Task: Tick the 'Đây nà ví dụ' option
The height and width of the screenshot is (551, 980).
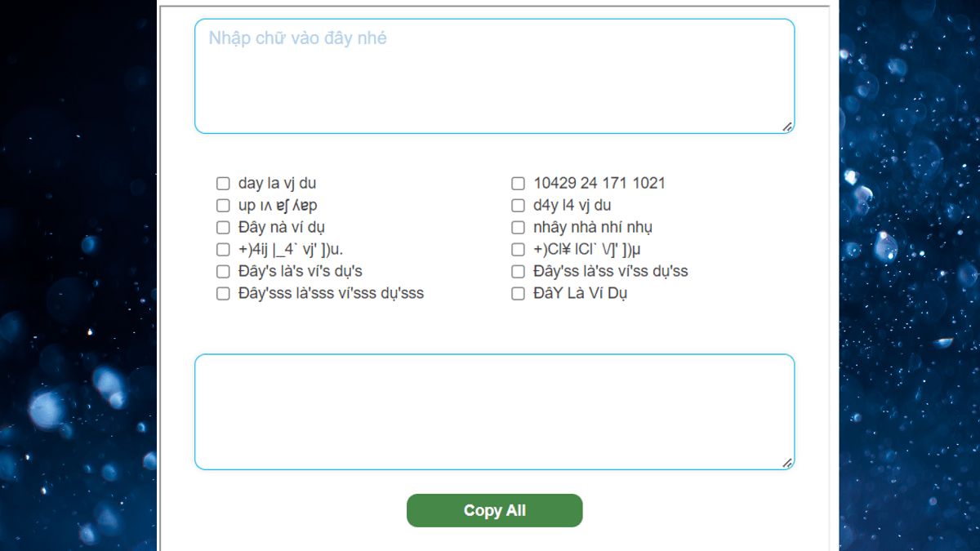Action: 223,228
